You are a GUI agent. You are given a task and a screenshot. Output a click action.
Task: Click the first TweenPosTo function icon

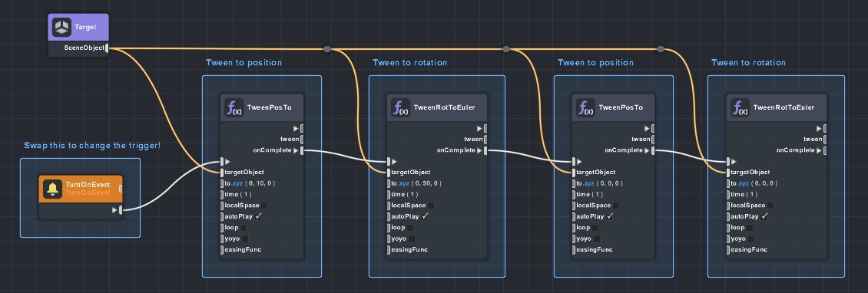233,107
